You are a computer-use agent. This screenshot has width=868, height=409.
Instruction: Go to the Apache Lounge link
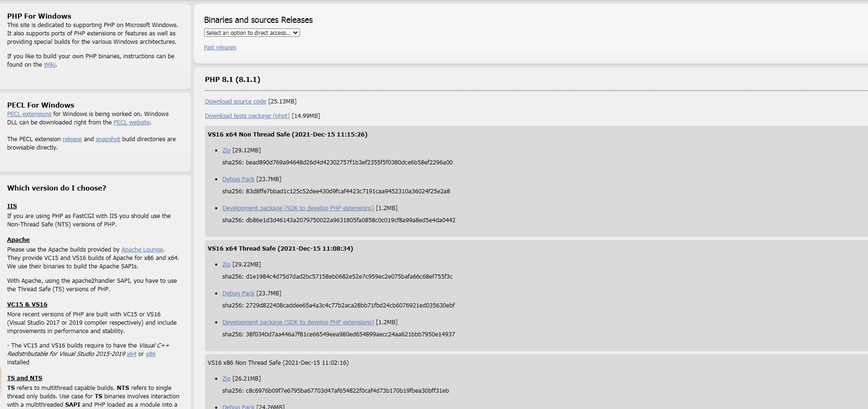(x=142, y=250)
